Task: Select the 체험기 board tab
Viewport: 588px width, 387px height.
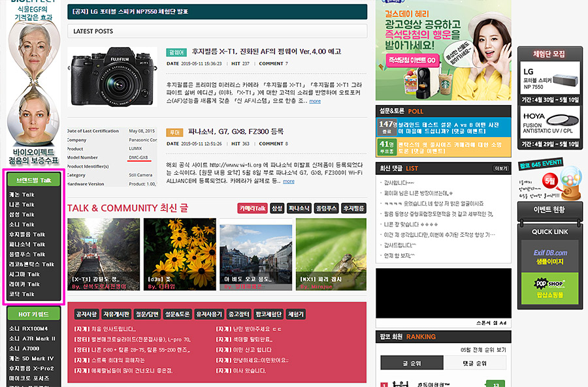Action: [x=296, y=315]
